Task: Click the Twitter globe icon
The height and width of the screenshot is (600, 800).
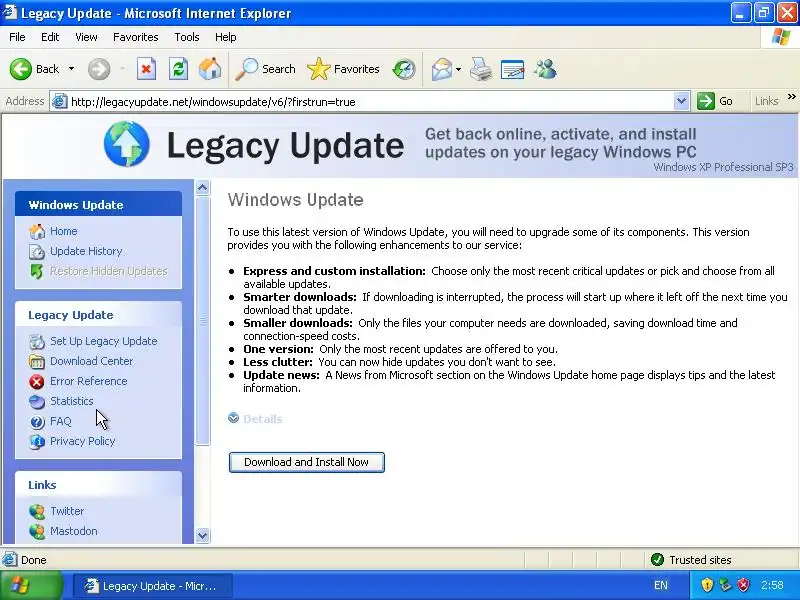Action: (x=37, y=511)
